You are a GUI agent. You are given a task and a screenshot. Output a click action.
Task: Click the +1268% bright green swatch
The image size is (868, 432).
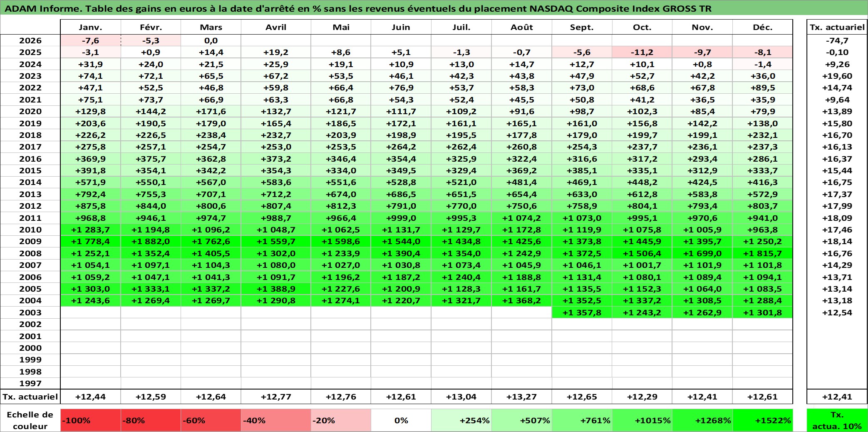tap(702, 420)
